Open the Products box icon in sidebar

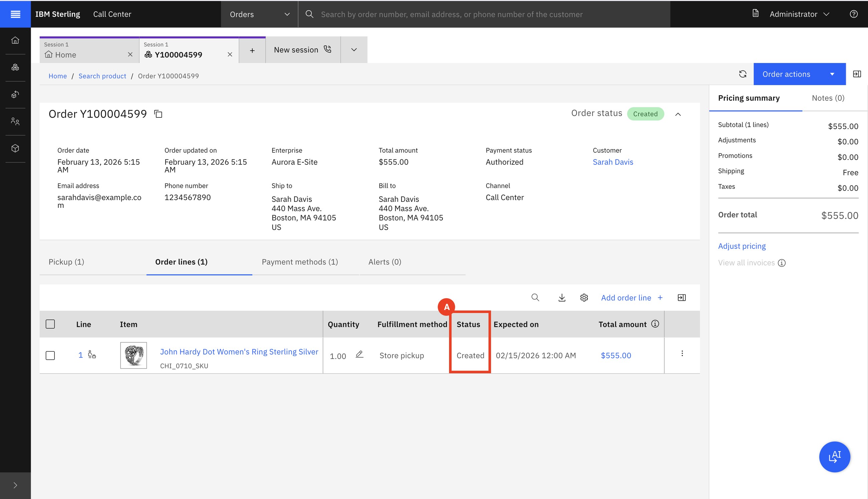pos(15,148)
